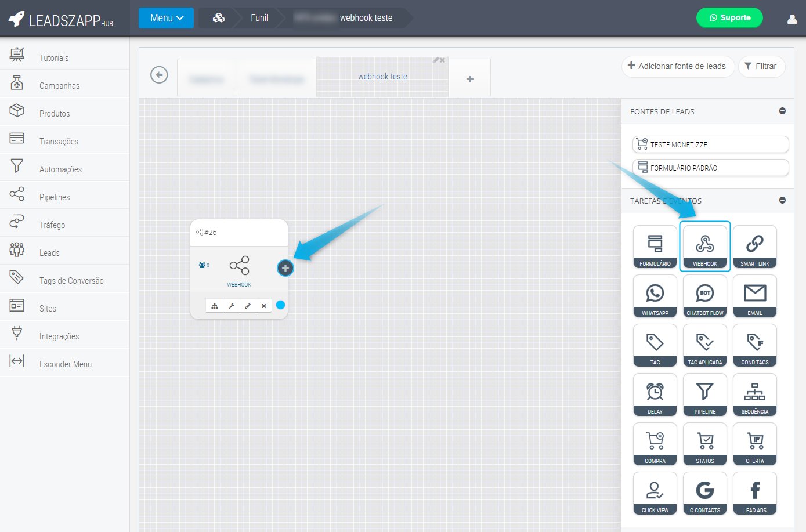Open the blue Menu dropdown
The height and width of the screenshot is (532, 806).
[166, 18]
